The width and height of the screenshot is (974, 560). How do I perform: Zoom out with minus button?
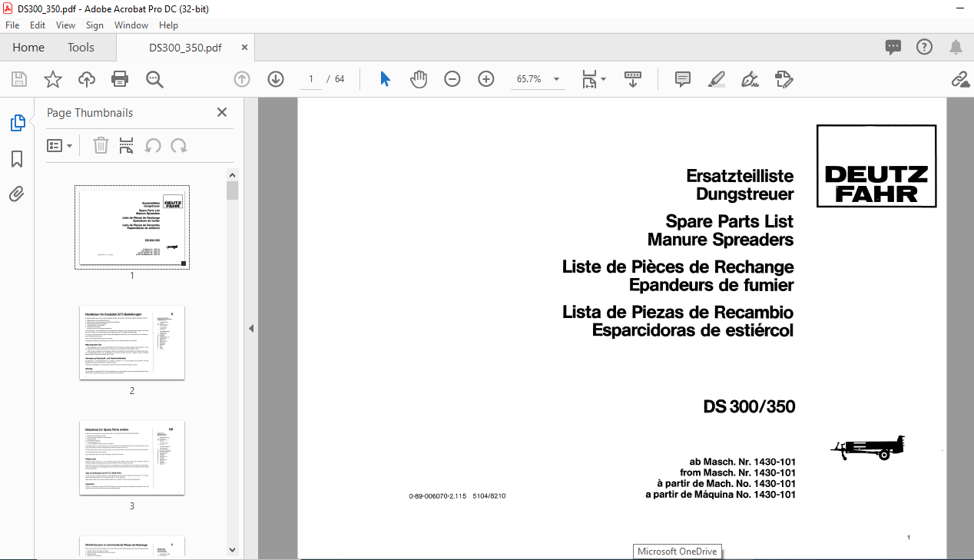click(x=452, y=79)
